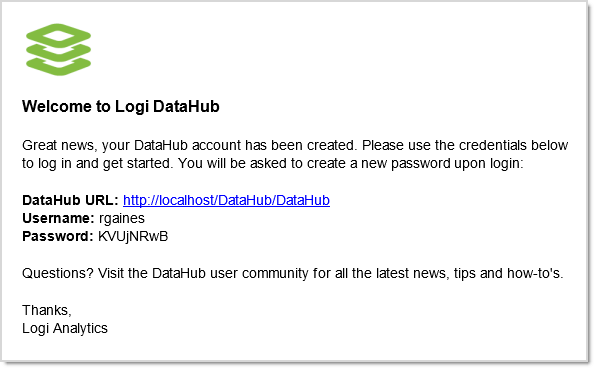Click the line beginning 'to log in and get started'

(x=272, y=164)
